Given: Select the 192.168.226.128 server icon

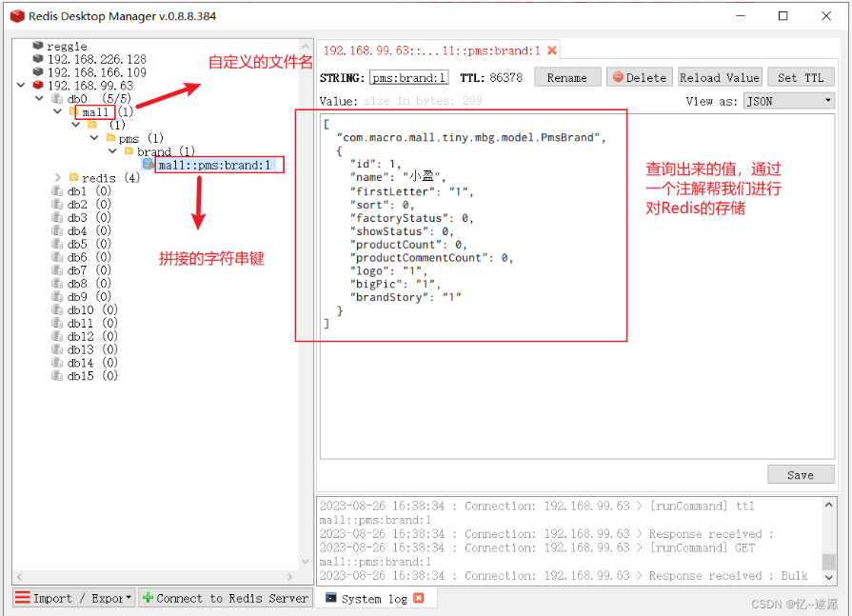Looking at the screenshot, I should point(37,58).
